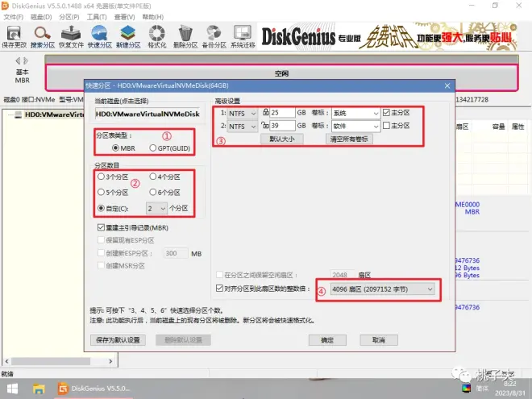Select MBR partition table type
The image size is (532, 399).
123,148
